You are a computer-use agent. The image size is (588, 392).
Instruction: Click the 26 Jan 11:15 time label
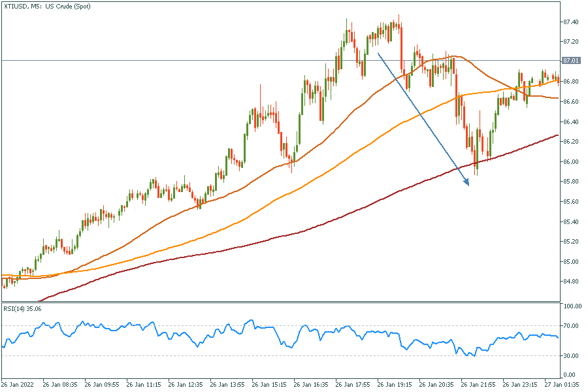pyautogui.click(x=144, y=385)
